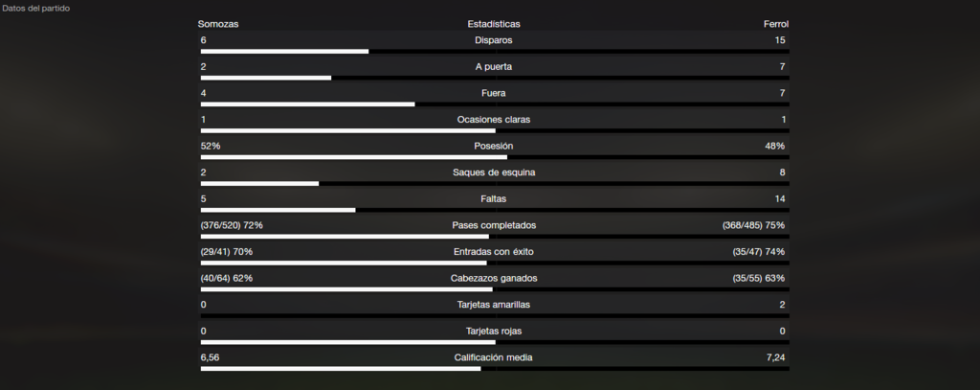This screenshot has height=390, width=980.
Task: Click the Disparos comparison bar
Action: pyautogui.click(x=495, y=52)
